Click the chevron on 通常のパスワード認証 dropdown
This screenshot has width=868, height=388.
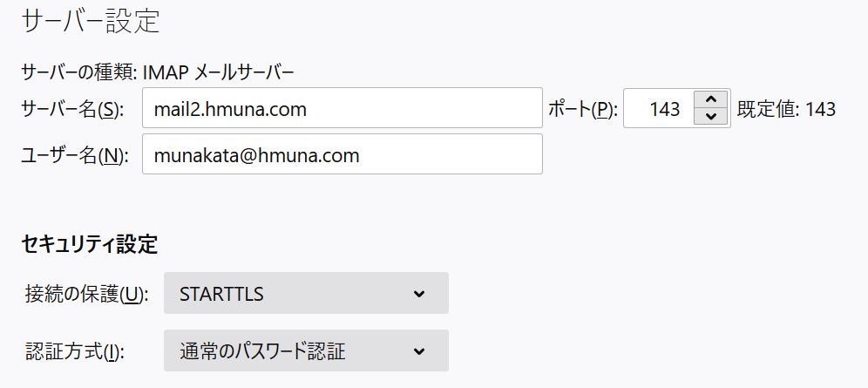tap(418, 351)
